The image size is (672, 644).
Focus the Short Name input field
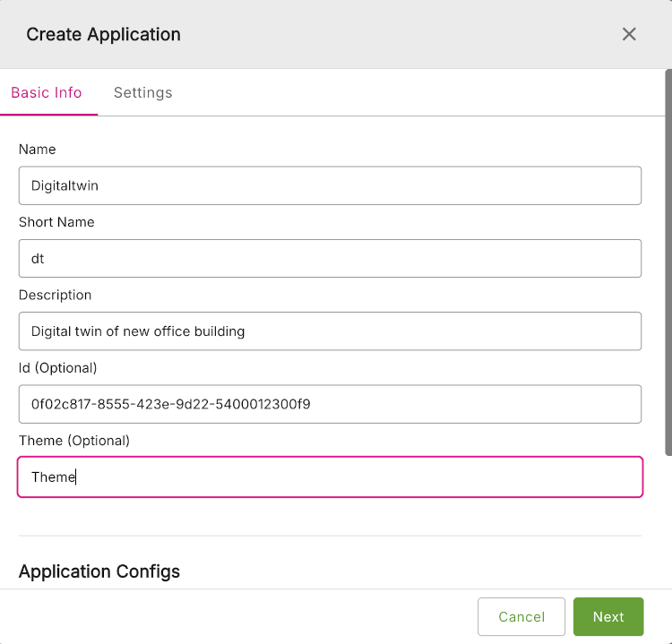[x=330, y=258]
